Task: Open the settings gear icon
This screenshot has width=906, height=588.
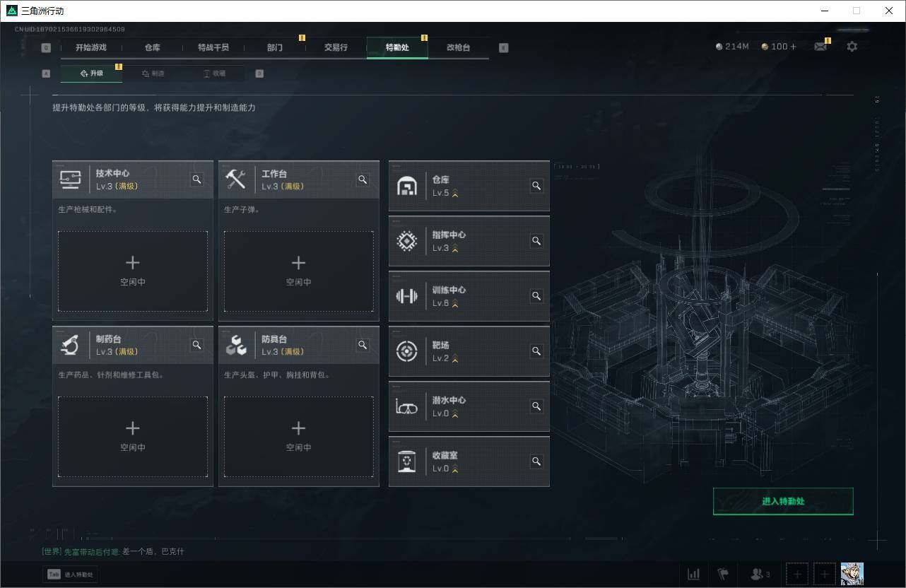Action: pyautogui.click(x=852, y=47)
